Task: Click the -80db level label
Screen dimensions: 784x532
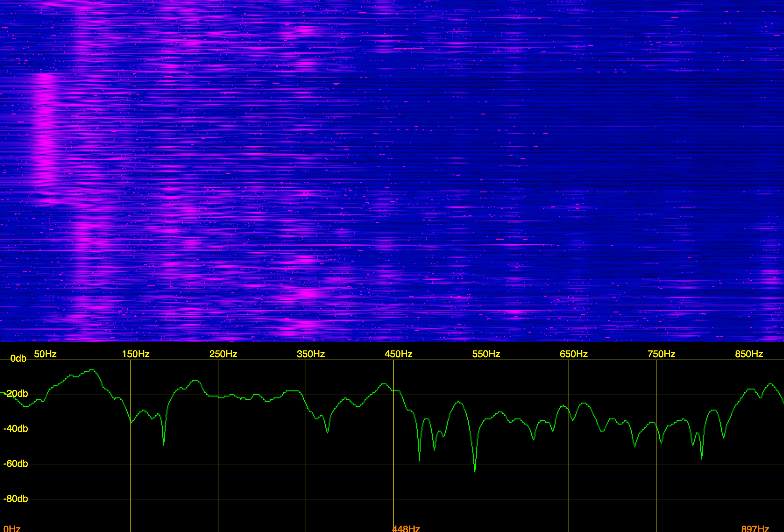Action: [x=16, y=499]
